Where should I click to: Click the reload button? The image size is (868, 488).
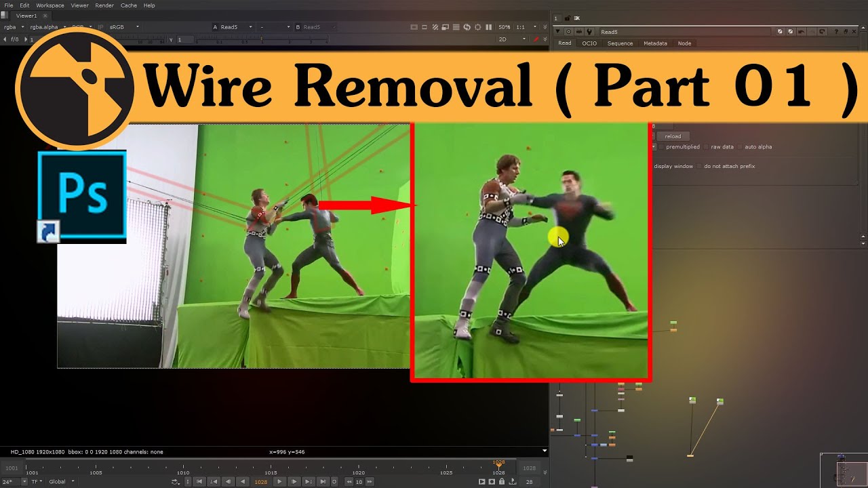click(x=673, y=136)
